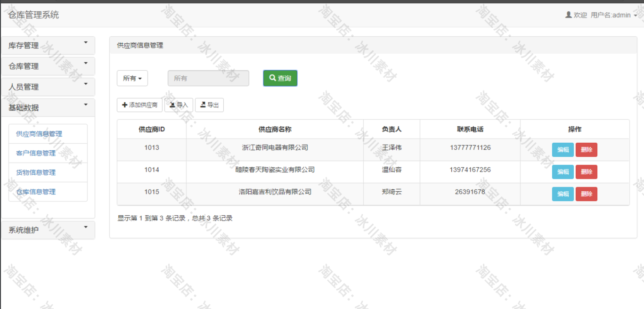This screenshot has width=644, height=309.
Task: Click the 供应商名称 column header
Action: 275,129
